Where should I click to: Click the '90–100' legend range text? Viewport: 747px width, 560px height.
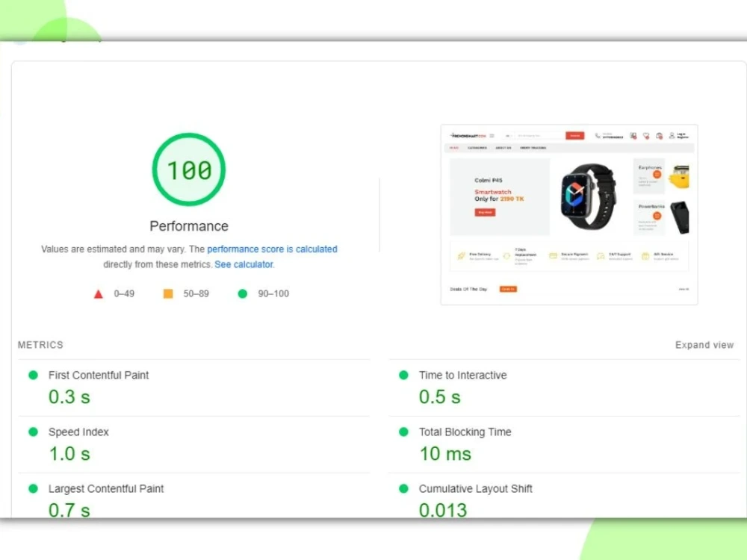[273, 293]
